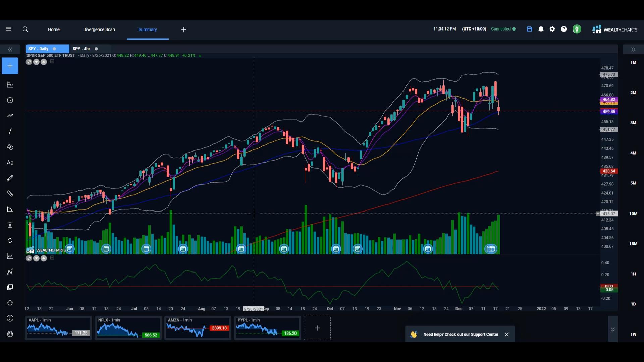Go to the Home tab

coord(54,29)
